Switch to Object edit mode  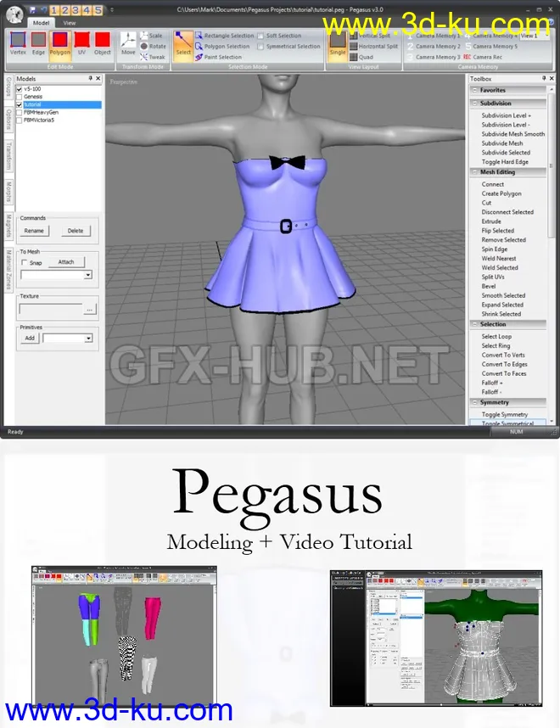pyautogui.click(x=103, y=43)
